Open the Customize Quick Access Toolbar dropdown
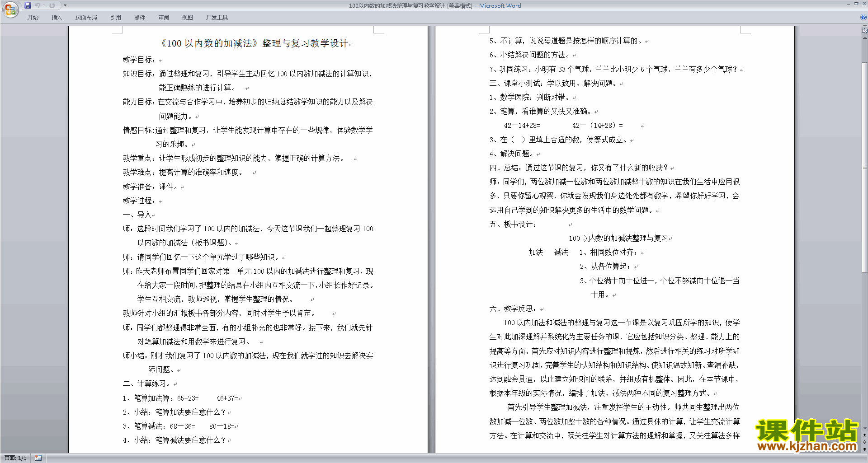The width and height of the screenshot is (868, 463). [x=65, y=5]
